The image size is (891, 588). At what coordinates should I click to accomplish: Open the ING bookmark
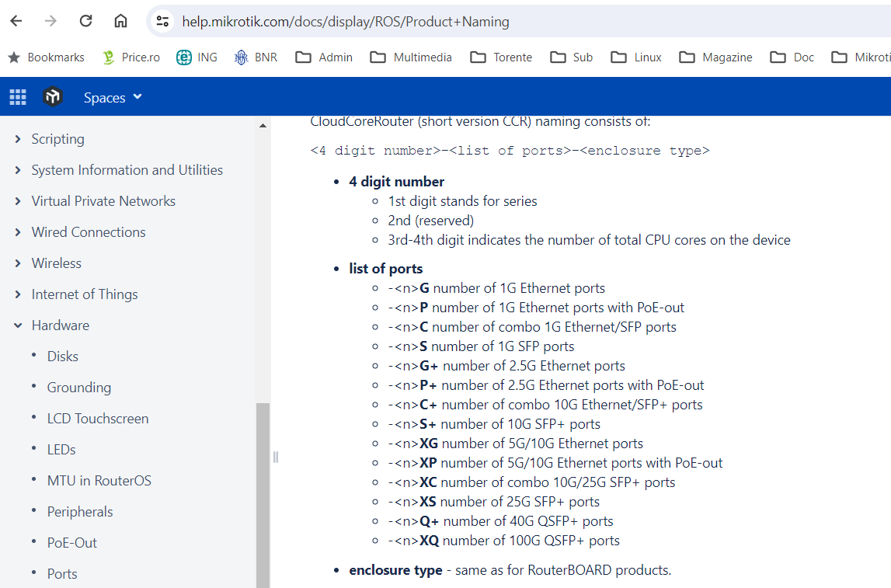click(197, 57)
